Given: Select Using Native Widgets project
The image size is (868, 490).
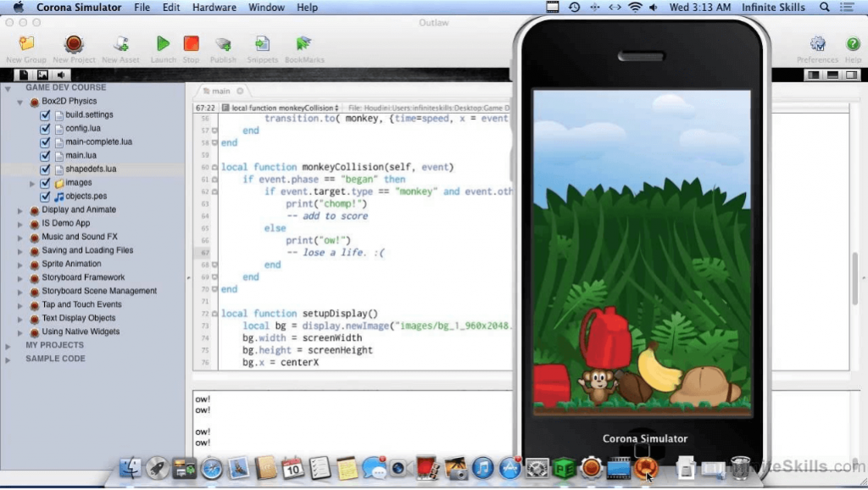Looking at the screenshot, I should [81, 331].
